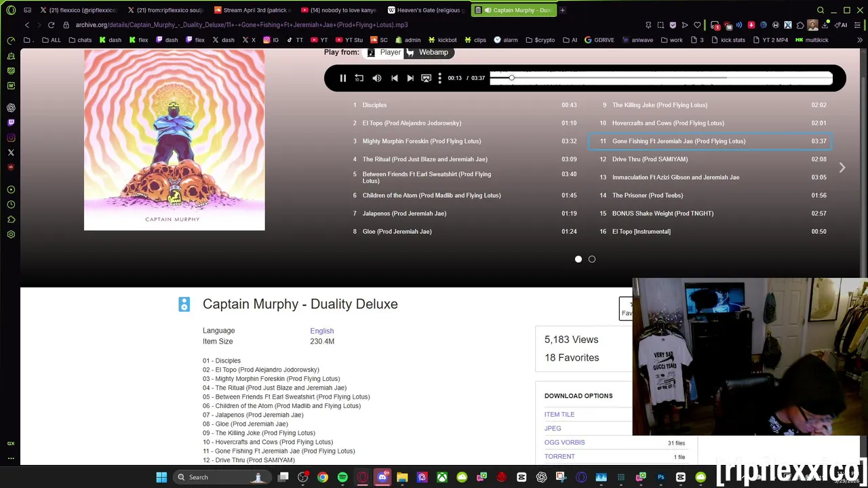Open a new browser tab
This screenshot has height=488, width=868.
pyautogui.click(x=562, y=10)
